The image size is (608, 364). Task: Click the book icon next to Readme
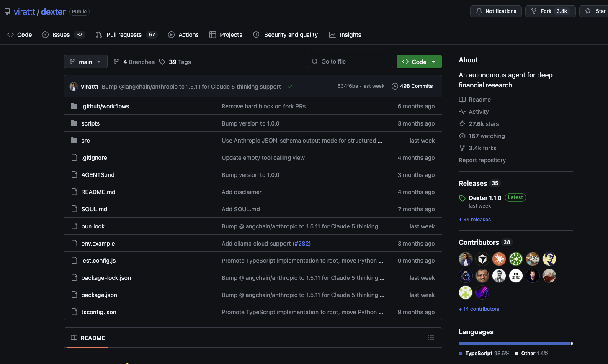(x=462, y=100)
